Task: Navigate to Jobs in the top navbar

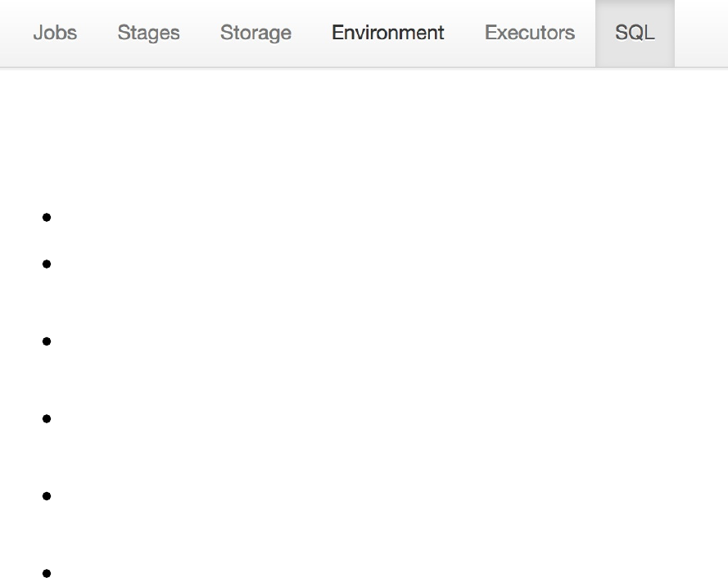Action: pos(55,33)
